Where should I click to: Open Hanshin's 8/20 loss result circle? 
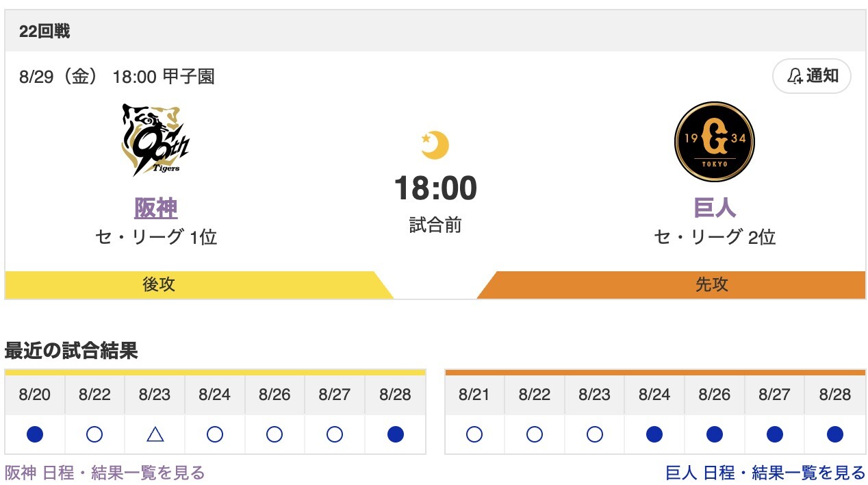[35, 434]
